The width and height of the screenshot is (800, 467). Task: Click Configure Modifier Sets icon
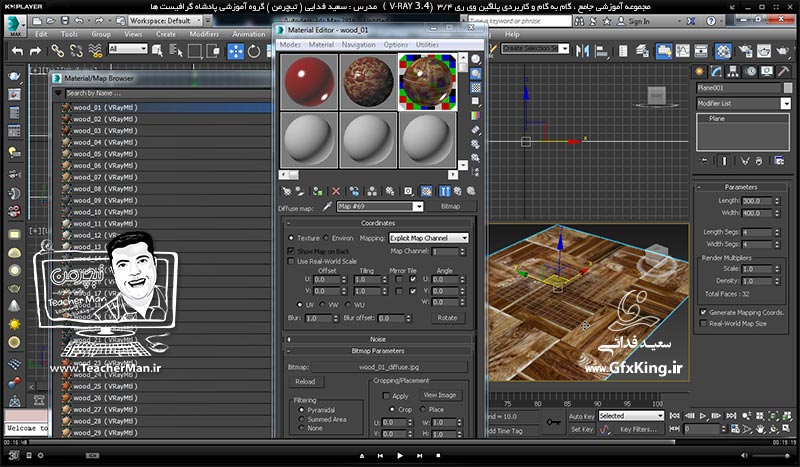pos(779,161)
